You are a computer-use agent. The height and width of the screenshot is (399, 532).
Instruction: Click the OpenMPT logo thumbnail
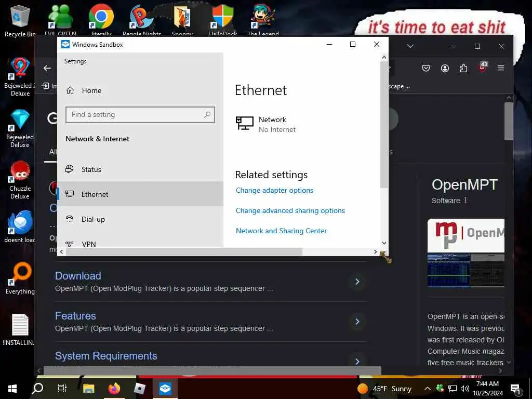click(x=466, y=235)
